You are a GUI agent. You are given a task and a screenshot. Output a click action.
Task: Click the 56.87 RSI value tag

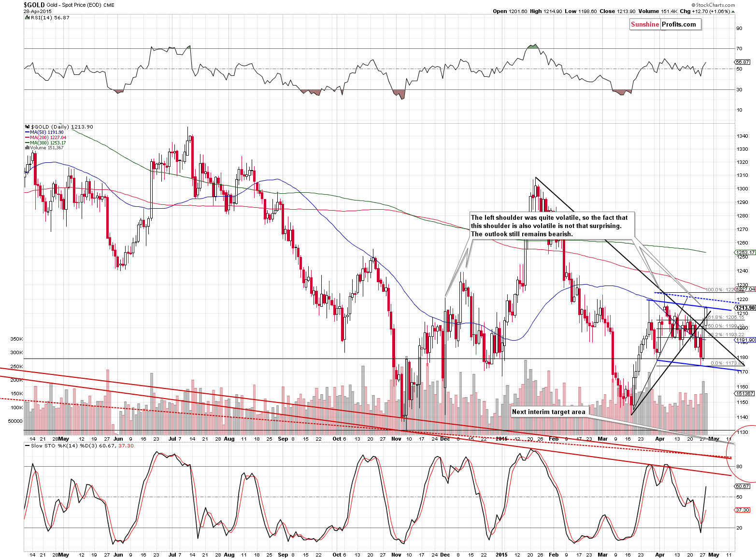742,62
